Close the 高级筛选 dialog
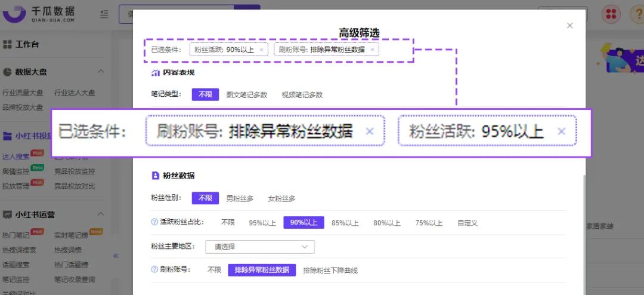644x295 pixels. (x=569, y=26)
